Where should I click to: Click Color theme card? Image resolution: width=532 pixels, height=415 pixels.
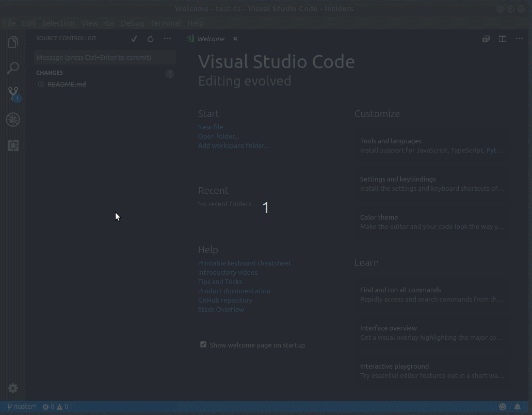(x=432, y=222)
